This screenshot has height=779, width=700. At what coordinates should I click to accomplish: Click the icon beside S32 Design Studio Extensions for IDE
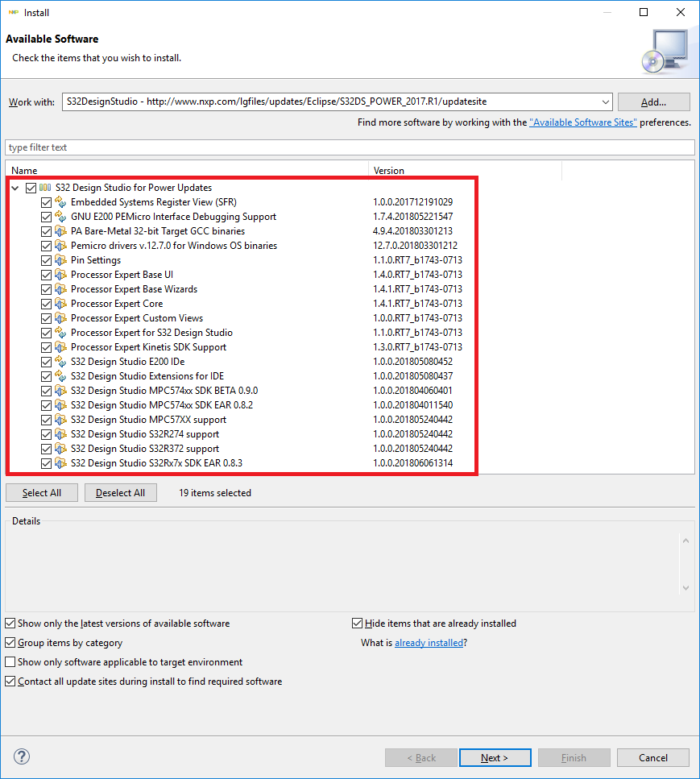click(60, 376)
